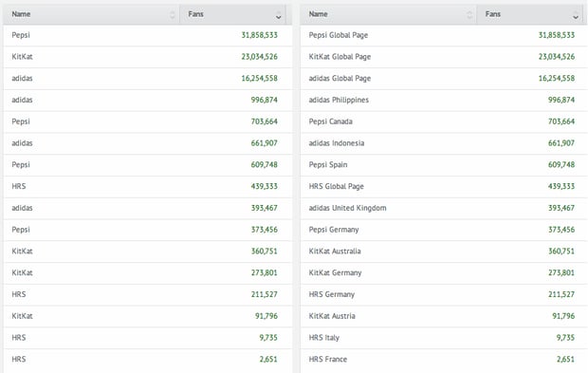
Task: Click KitKat name with 273,801 fans, left table
Action: (x=22, y=272)
